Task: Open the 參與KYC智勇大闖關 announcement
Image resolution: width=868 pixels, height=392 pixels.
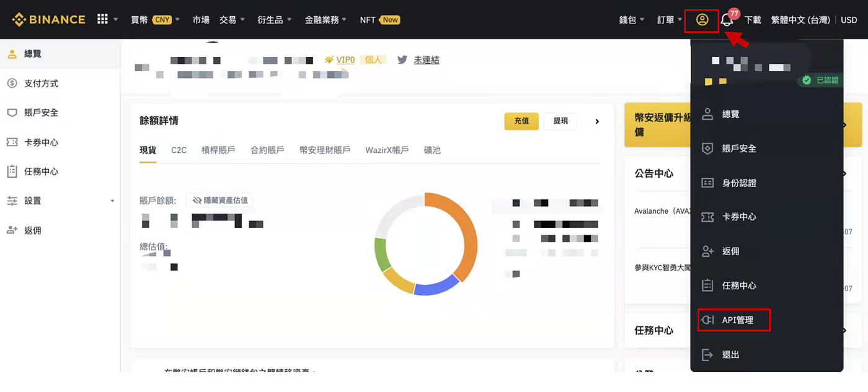Action: (662, 268)
